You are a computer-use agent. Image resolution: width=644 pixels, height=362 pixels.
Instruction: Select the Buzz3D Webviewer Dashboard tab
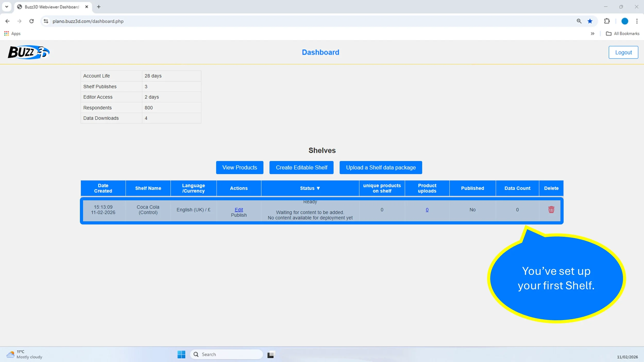coord(52,7)
